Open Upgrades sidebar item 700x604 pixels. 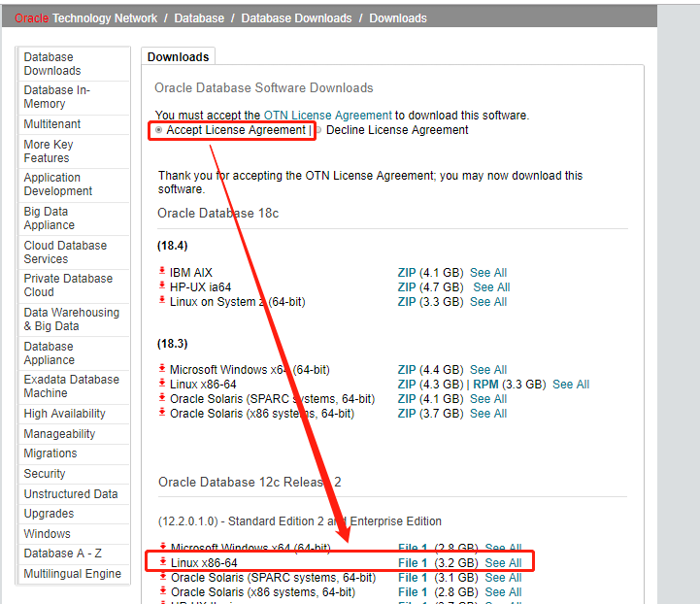[74, 514]
